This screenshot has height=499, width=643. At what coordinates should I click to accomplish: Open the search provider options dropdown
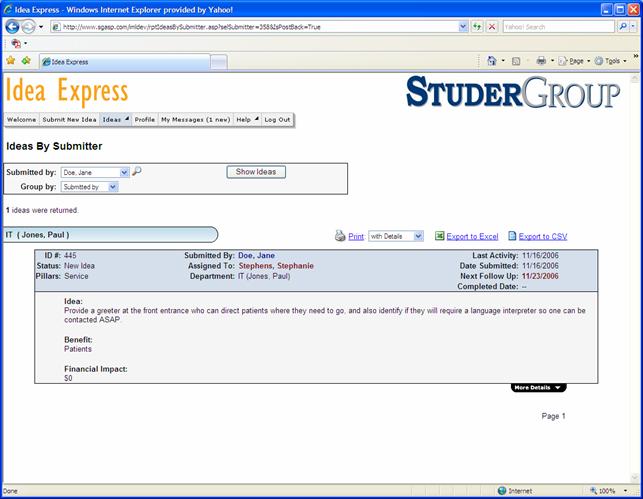click(x=633, y=27)
